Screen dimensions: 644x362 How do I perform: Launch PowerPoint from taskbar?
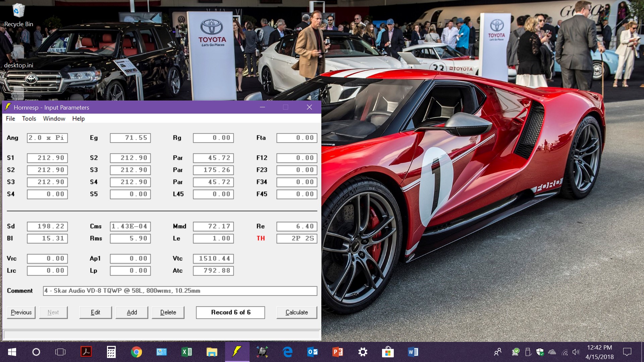coord(338,352)
